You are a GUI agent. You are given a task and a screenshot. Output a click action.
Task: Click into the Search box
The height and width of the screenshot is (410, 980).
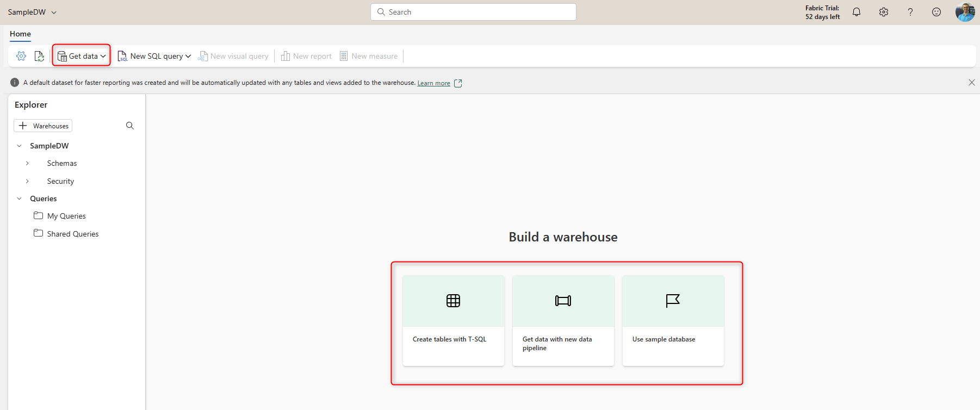click(473, 12)
